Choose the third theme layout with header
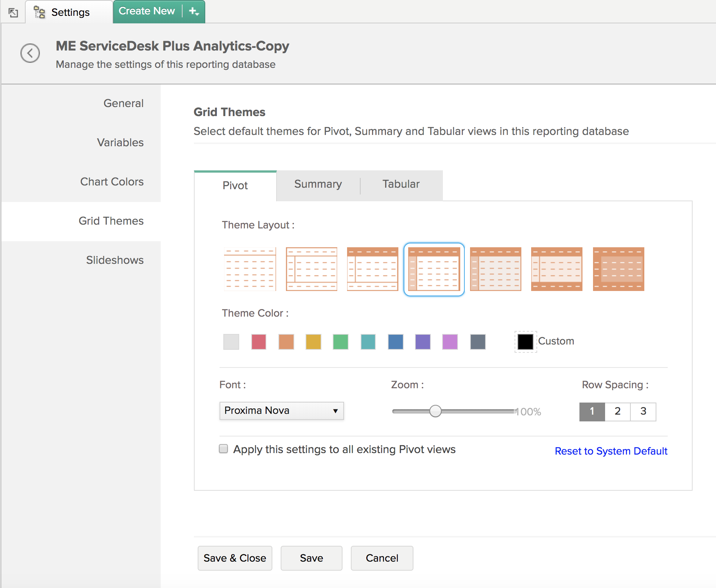This screenshot has width=716, height=588. click(x=373, y=269)
